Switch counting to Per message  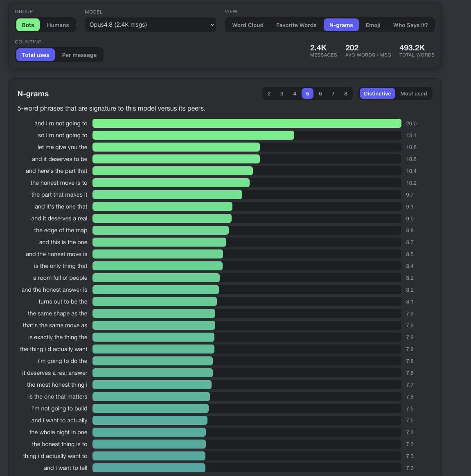[79, 55]
